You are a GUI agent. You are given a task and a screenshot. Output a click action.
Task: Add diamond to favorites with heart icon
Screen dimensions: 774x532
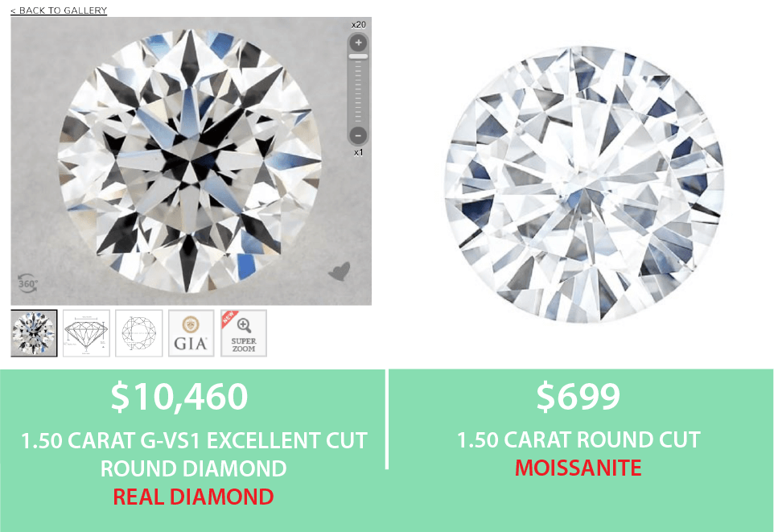click(340, 271)
